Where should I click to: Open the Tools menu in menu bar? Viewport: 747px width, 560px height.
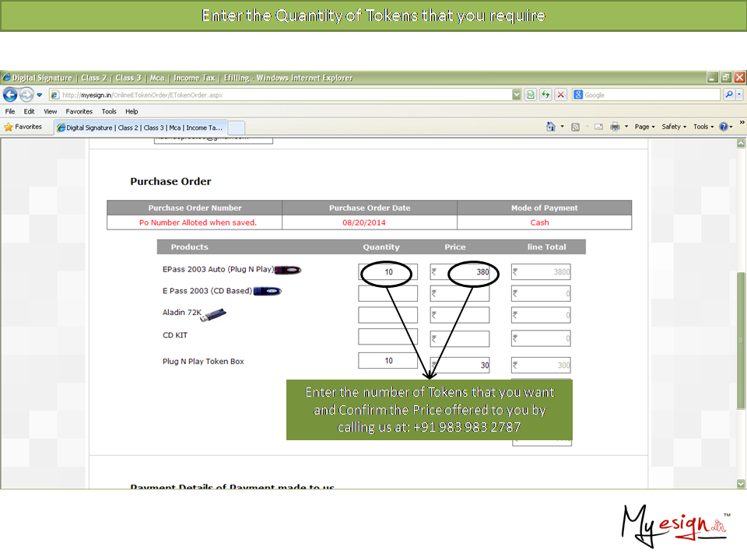109,111
